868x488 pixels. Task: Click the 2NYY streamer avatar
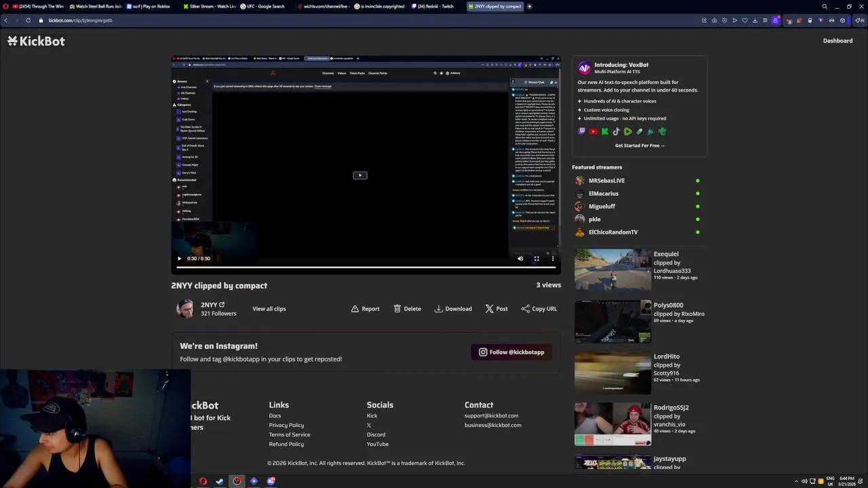point(185,308)
